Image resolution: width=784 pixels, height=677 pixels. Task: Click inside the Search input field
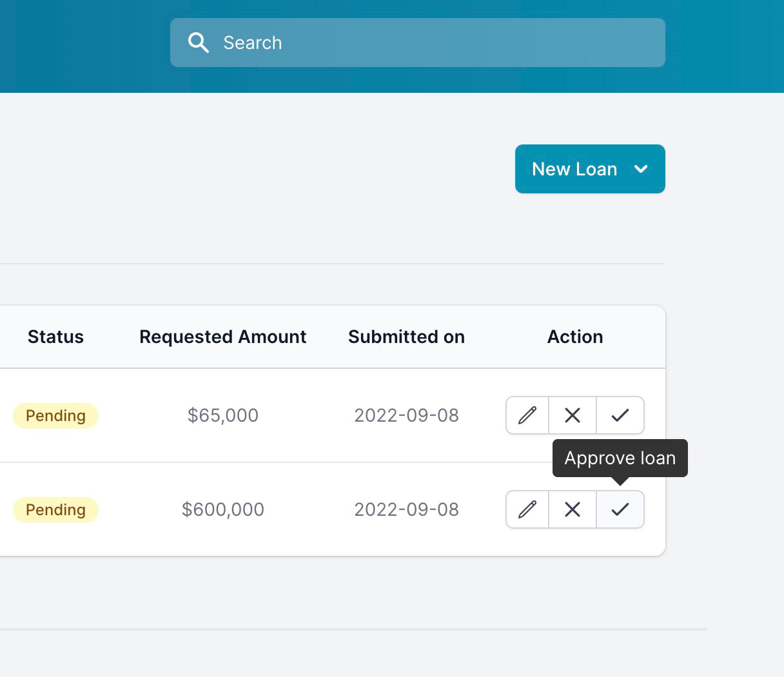click(x=418, y=43)
